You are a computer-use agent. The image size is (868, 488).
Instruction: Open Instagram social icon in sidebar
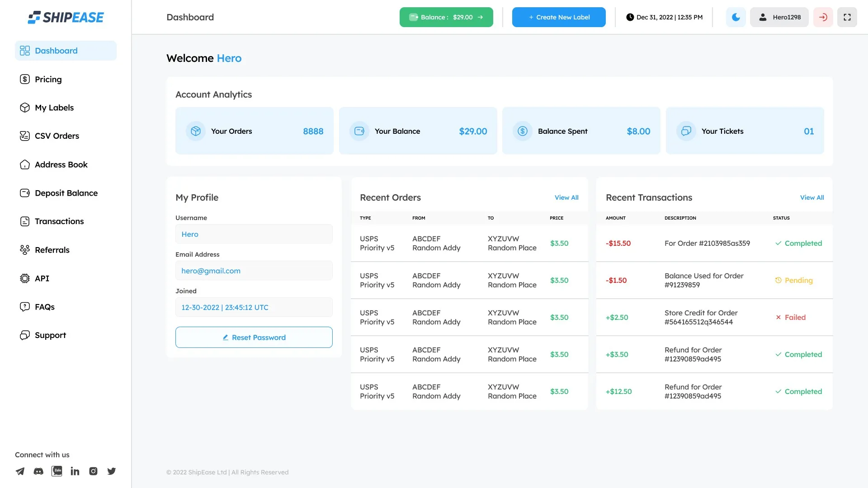tap(93, 471)
